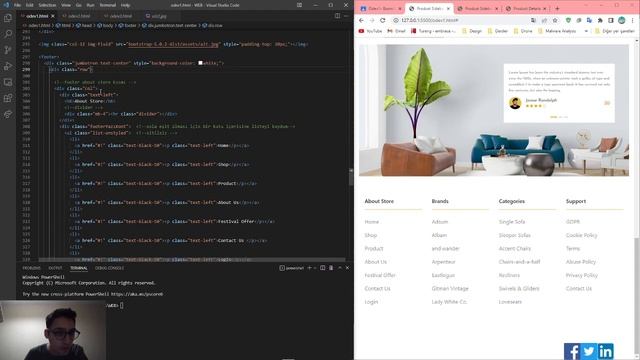This screenshot has height=360, width=640.
Task: Switch to DEBUG CONSOLE panel tab
Action: click(x=109, y=268)
